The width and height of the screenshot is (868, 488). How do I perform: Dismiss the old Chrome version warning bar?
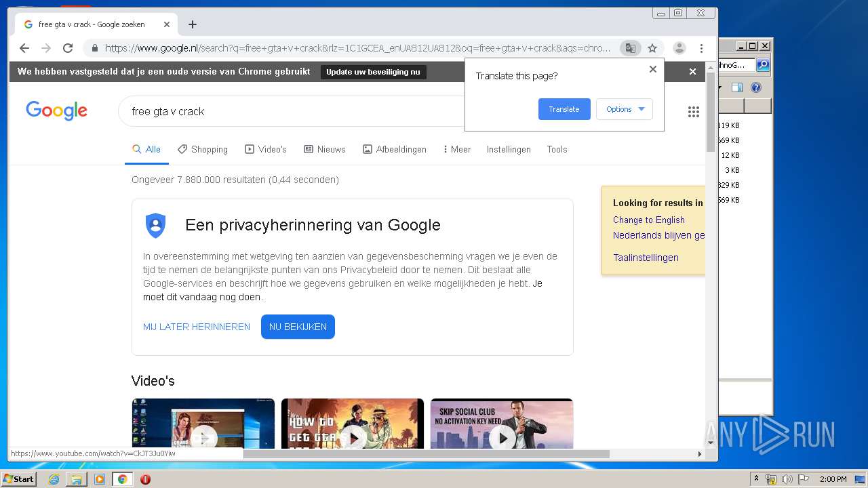click(692, 71)
